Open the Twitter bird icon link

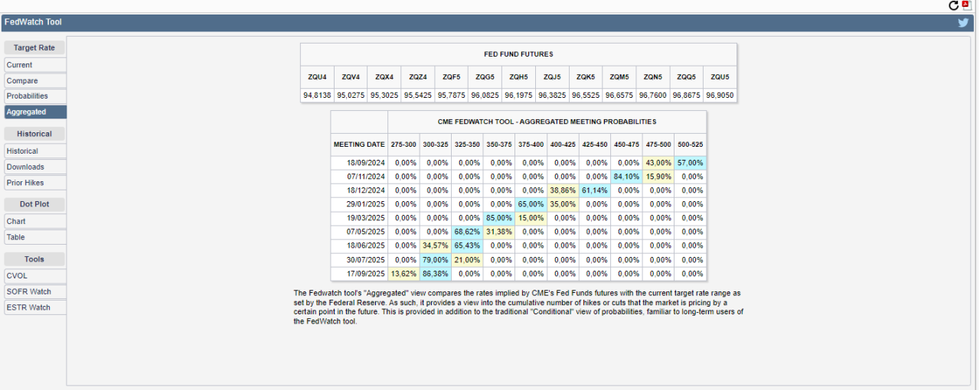point(963,23)
